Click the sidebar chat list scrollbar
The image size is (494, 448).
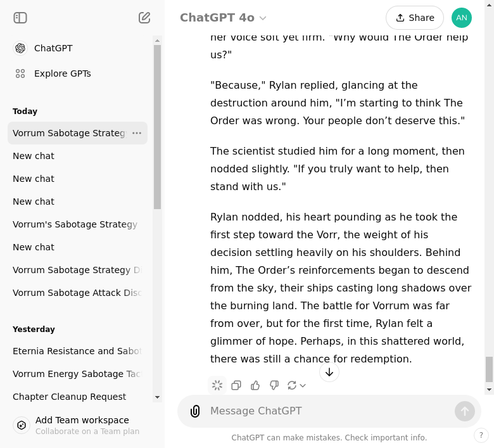pos(157,127)
